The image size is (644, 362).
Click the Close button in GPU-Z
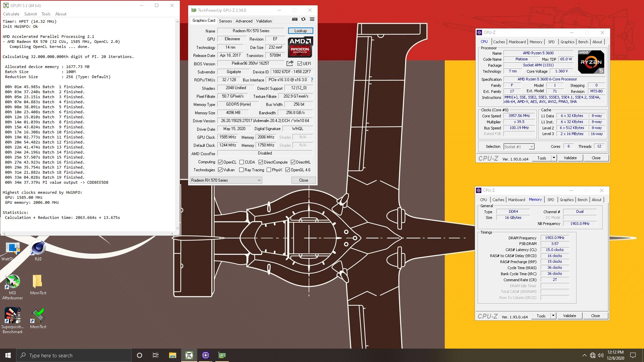click(x=304, y=180)
